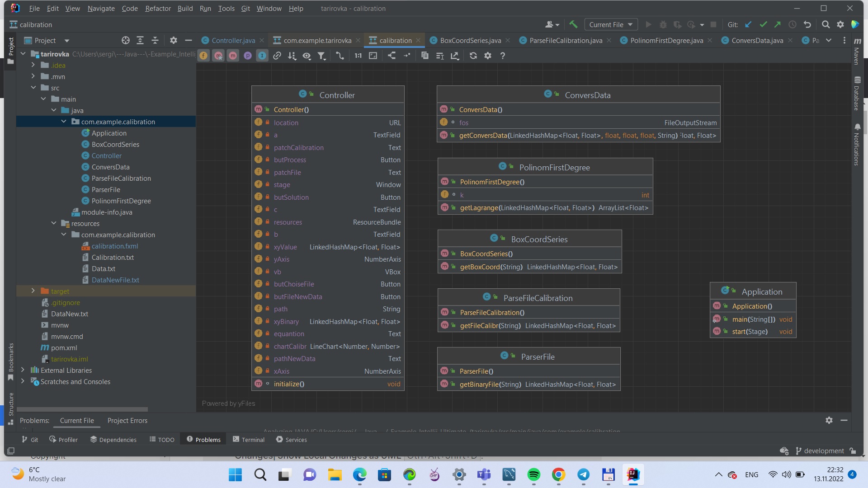Open Terminal tool window
The height and width of the screenshot is (488, 868).
[248, 439]
